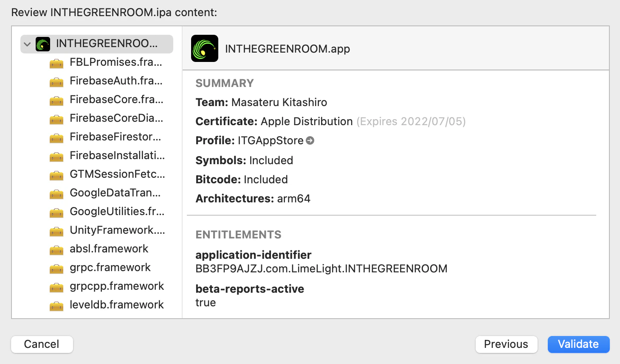
Task: Select FirebaseCoreDia... in the list
Action: 117,118
